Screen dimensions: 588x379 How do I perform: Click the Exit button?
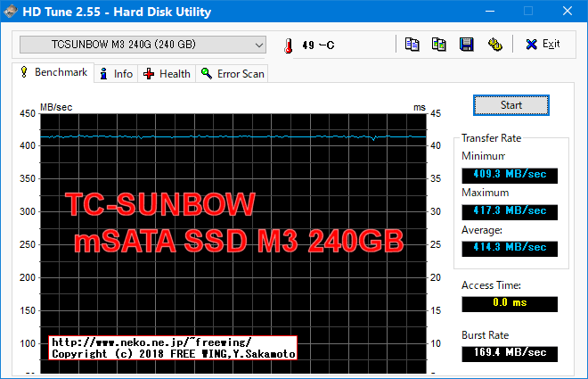click(x=543, y=45)
